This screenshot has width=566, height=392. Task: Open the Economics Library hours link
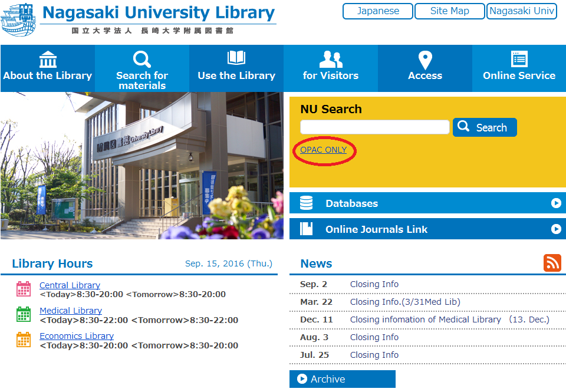pyautogui.click(x=77, y=336)
